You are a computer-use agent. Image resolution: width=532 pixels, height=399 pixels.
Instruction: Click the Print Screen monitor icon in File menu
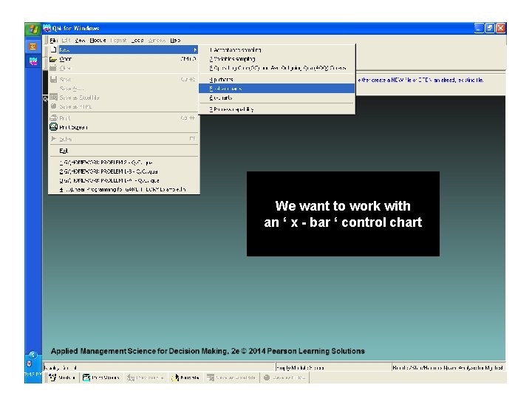[x=53, y=127]
